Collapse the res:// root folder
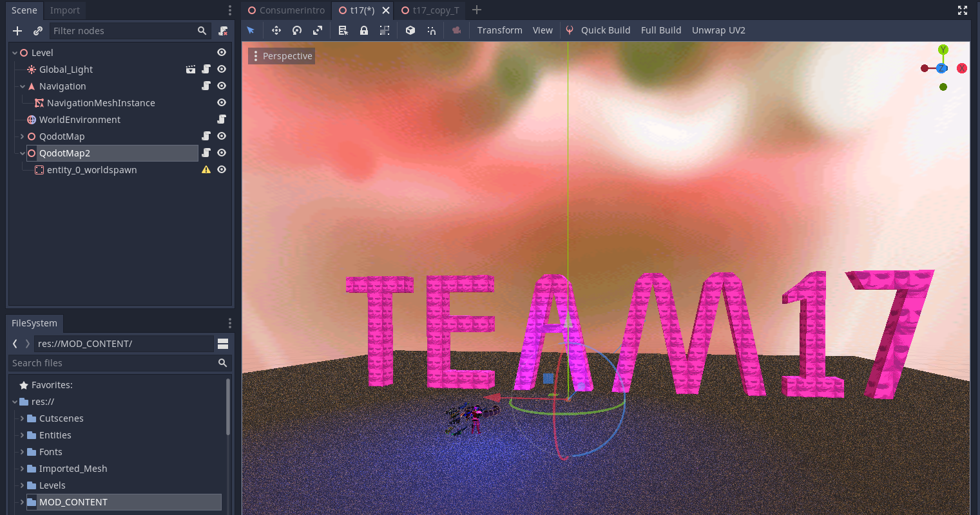 tap(15, 402)
